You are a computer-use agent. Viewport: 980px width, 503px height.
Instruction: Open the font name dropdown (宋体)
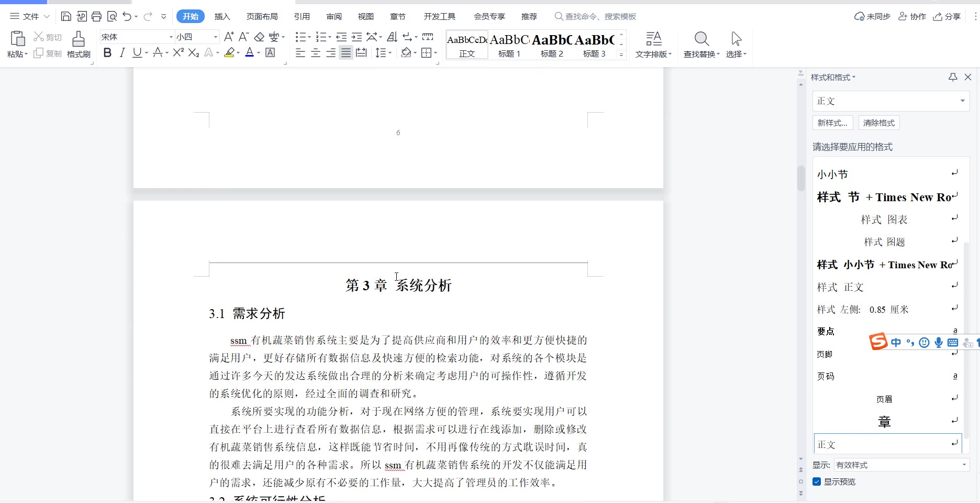(x=171, y=37)
